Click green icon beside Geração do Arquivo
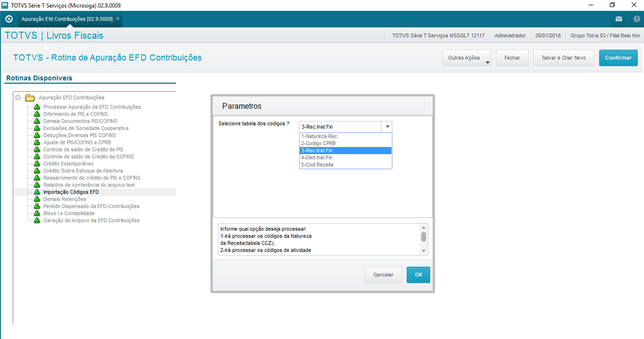Screen dimensions: 644x339 37,220
